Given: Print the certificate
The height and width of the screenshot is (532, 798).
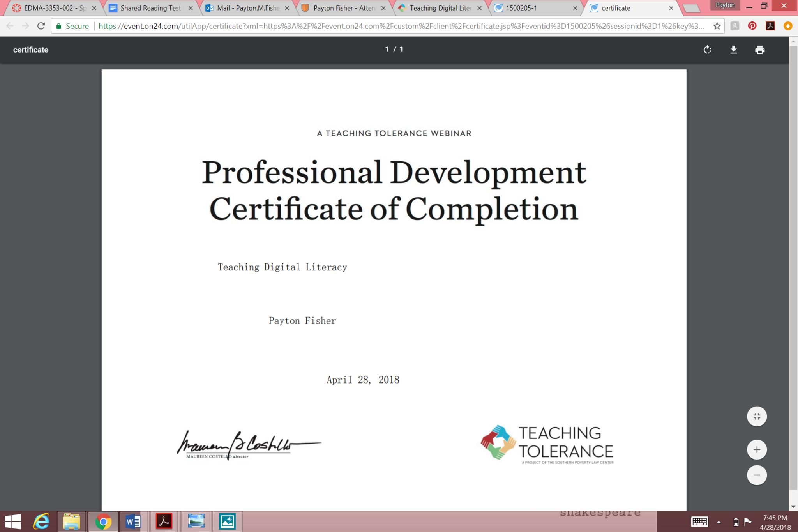Looking at the screenshot, I should [x=759, y=49].
